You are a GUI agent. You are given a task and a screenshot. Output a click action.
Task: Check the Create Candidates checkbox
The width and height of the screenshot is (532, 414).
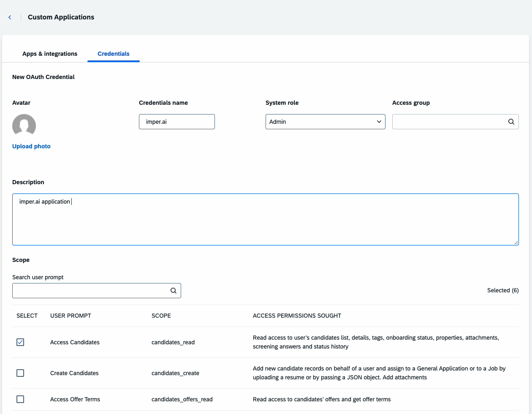(x=20, y=373)
